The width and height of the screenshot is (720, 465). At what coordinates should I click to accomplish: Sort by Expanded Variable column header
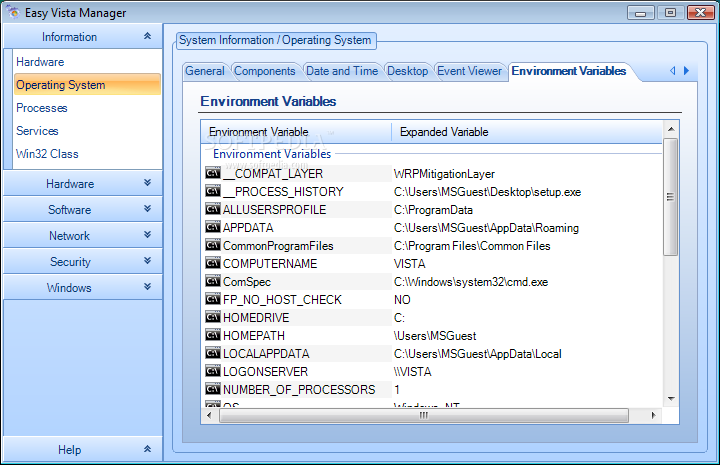point(527,132)
